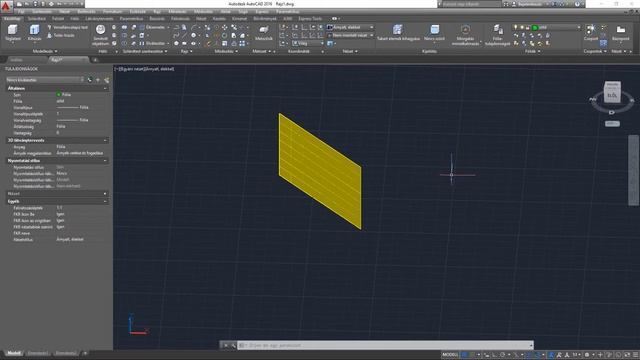Toggle layer on/off lightbulb in Fóliák panel

pyautogui.click(x=516, y=27)
